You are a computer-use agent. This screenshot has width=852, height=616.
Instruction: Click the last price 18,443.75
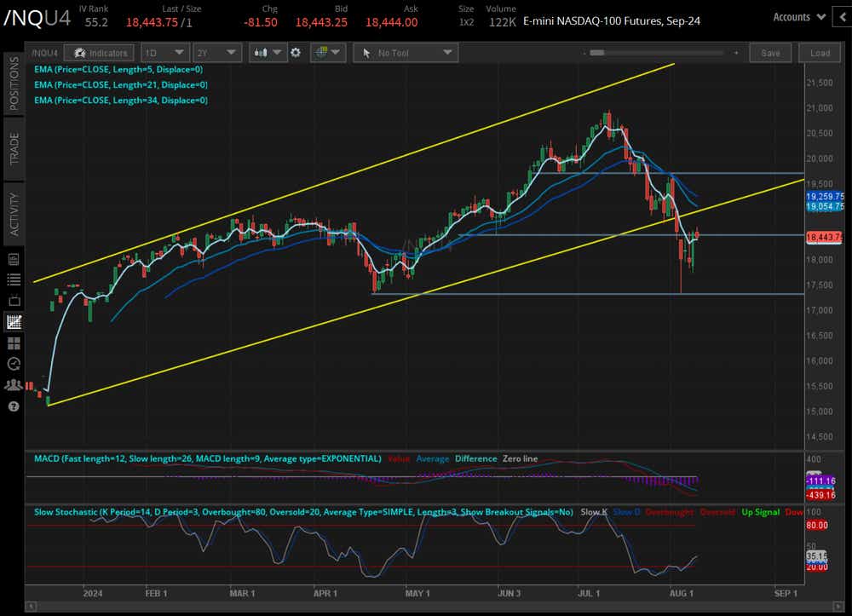(152, 22)
